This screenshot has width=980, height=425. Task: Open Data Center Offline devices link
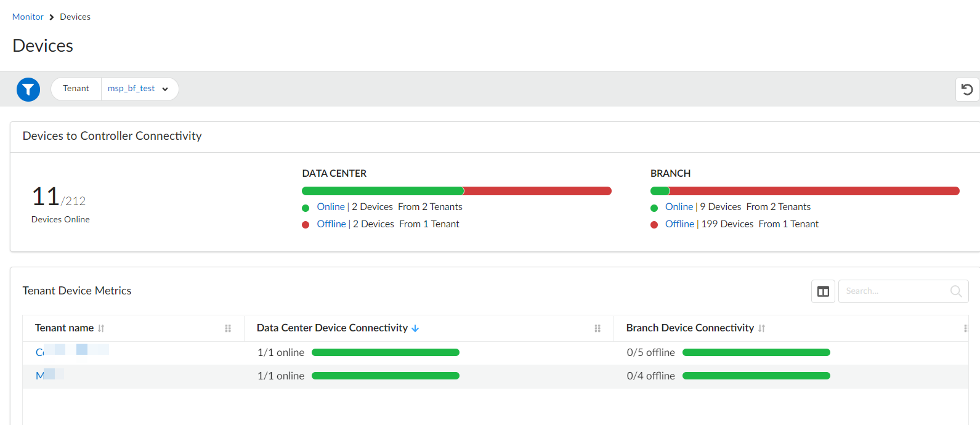[331, 224]
